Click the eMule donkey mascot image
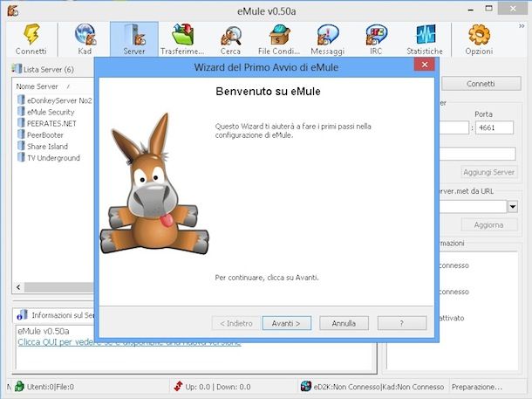Viewport: 532px width, 399px height. pyautogui.click(x=154, y=184)
